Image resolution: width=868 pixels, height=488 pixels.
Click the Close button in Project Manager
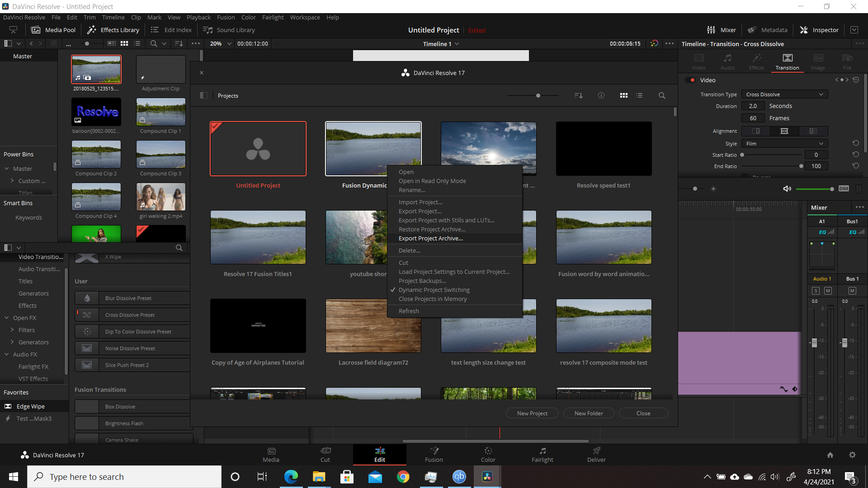[643, 413]
